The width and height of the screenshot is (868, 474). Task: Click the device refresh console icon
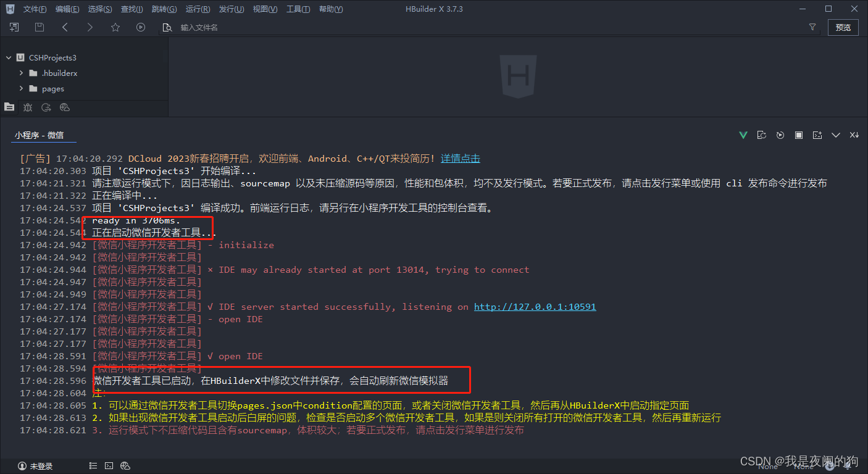point(762,135)
